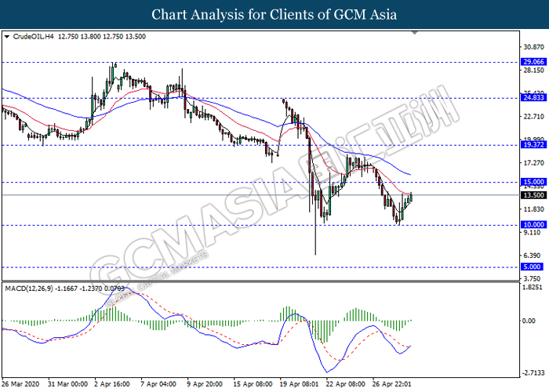
Task: Click the MACD scale value 1.8251
Action: click(x=533, y=288)
